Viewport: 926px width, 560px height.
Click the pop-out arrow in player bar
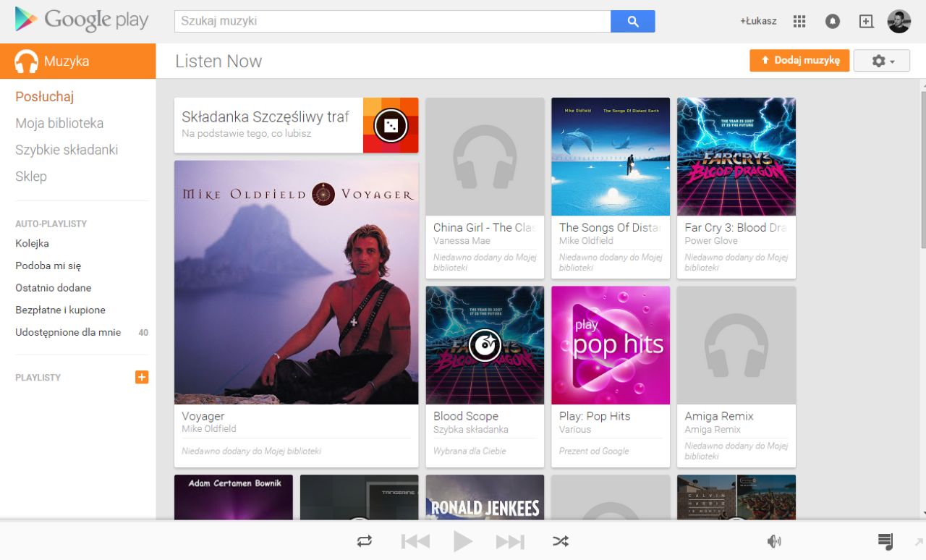(x=919, y=541)
